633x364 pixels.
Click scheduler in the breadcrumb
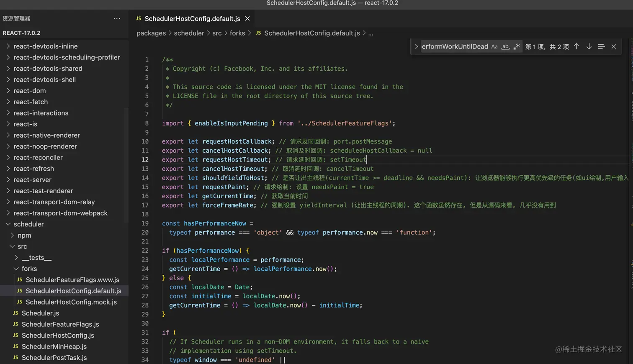point(189,33)
